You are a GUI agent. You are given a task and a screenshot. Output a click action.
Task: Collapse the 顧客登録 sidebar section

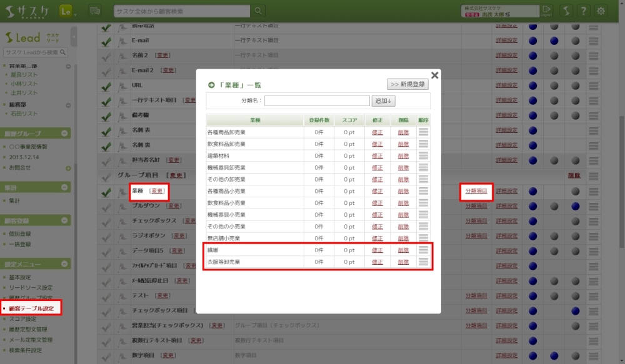pyautogui.click(x=65, y=220)
